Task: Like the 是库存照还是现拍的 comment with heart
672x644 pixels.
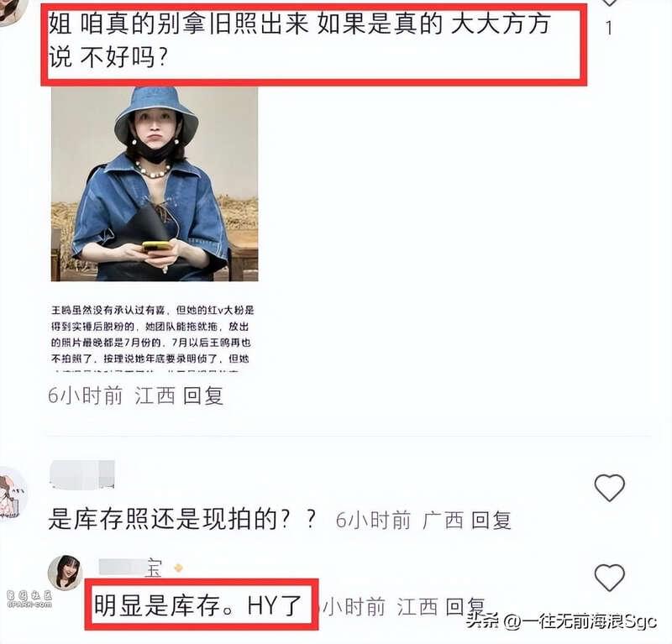Action: click(609, 489)
